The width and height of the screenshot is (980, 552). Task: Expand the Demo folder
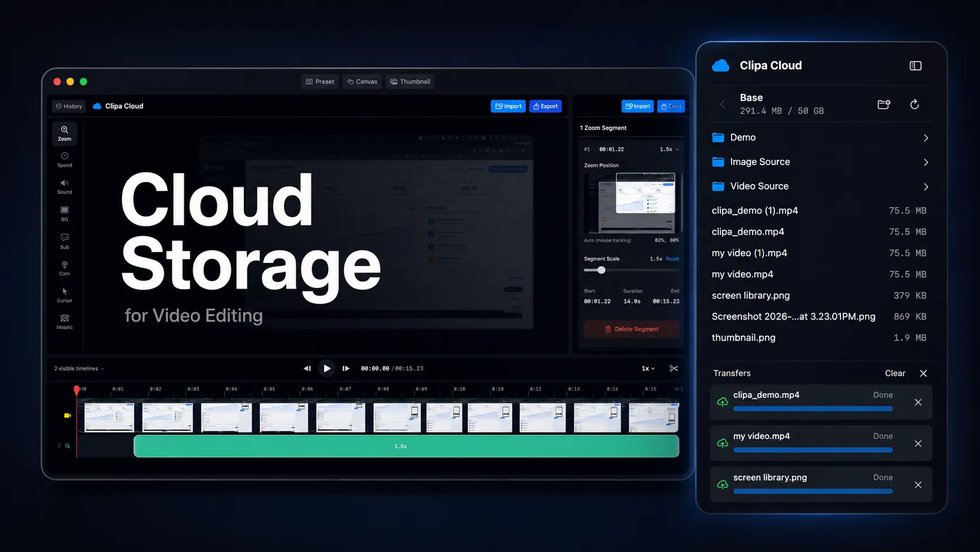(926, 138)
